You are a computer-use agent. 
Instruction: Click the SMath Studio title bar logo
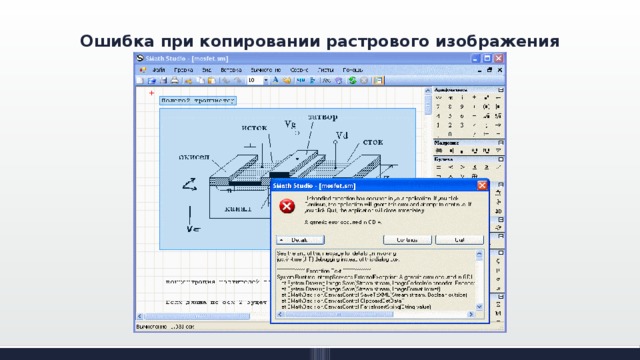point(140,58)
